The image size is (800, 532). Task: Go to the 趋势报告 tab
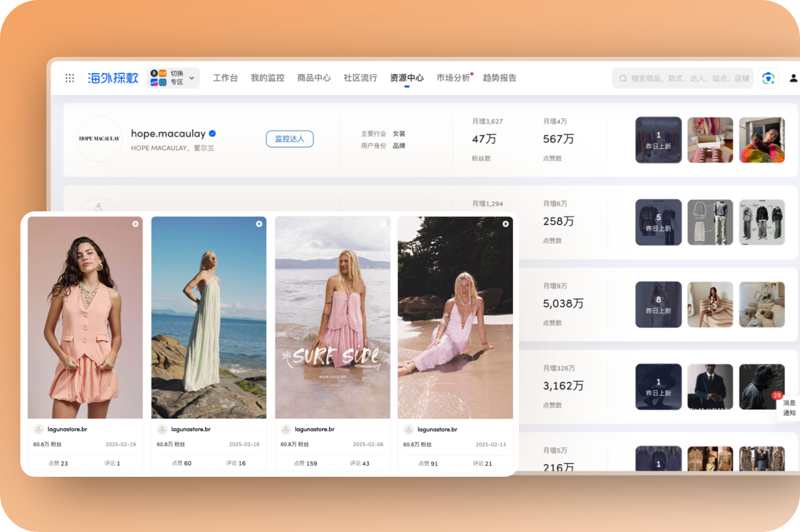pyautogui.click(x=500, y=78)
